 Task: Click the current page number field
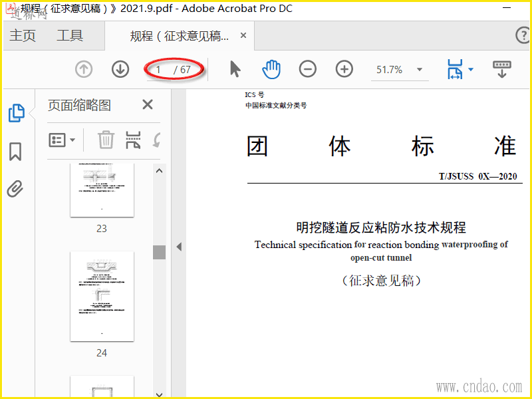pyautogui.click(x=158, y=70)
